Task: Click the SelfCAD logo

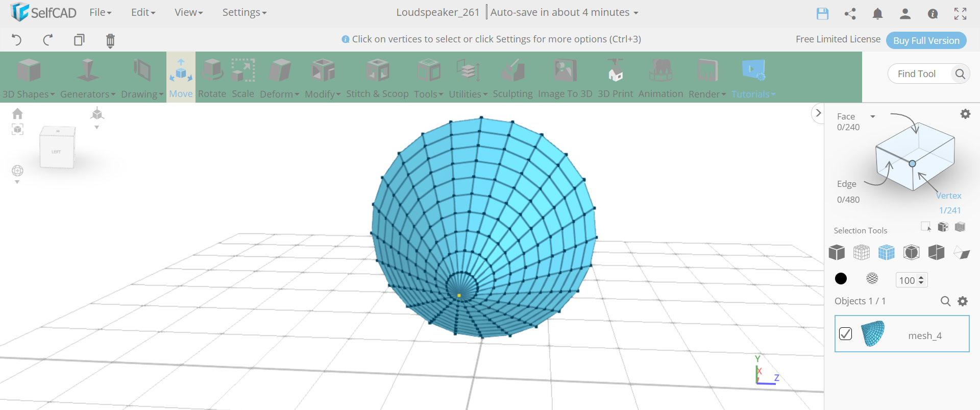Action: [x=43, y=12]
